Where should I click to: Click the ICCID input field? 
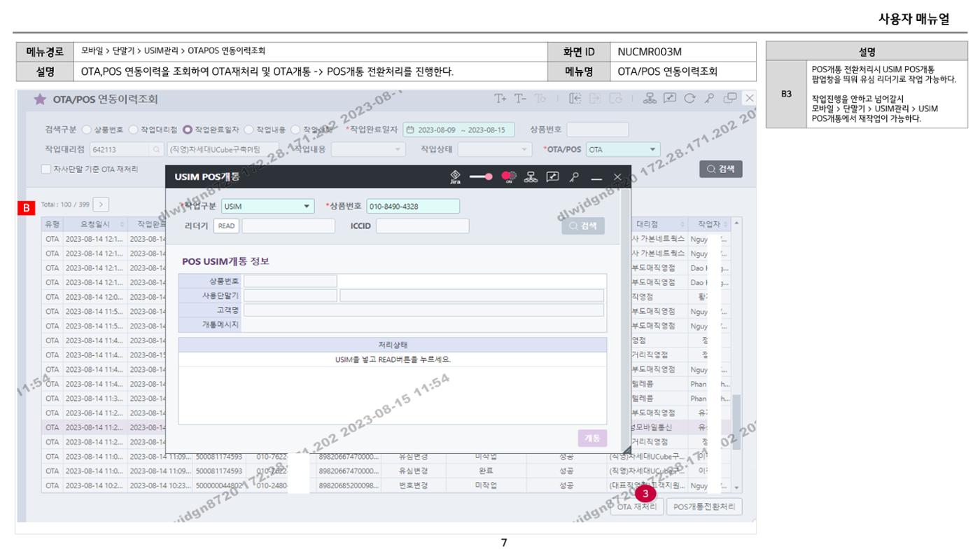pyautogui.click(x=423, y=226)
